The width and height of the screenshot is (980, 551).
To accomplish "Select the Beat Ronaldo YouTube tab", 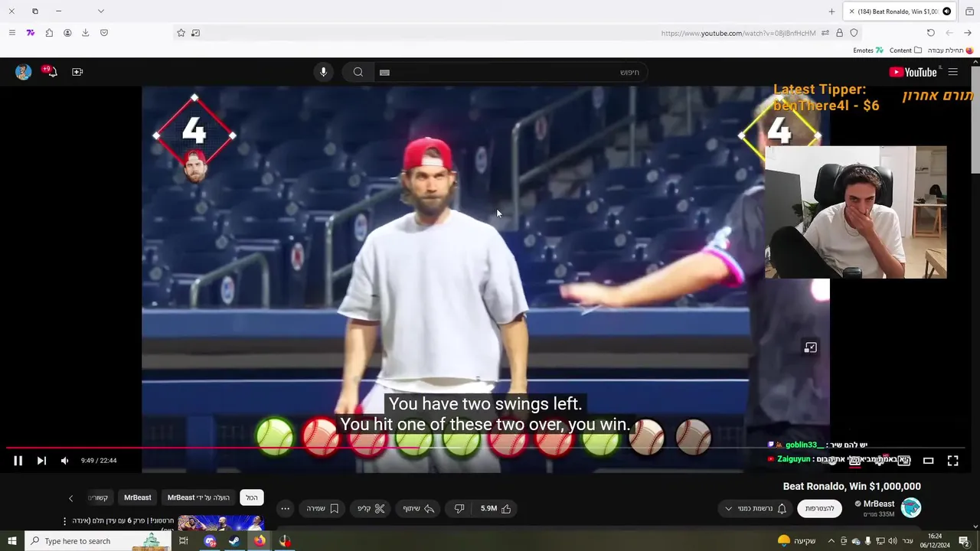I will click(x=898, y=11).
